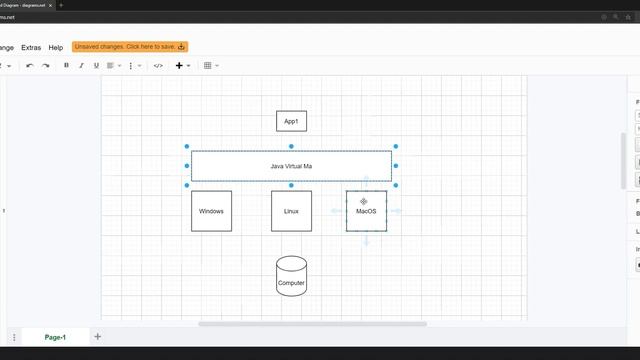The width and height of the screenshot is (640, 360).
Task: Toggle underline text formatting
Action: [96, 65]
